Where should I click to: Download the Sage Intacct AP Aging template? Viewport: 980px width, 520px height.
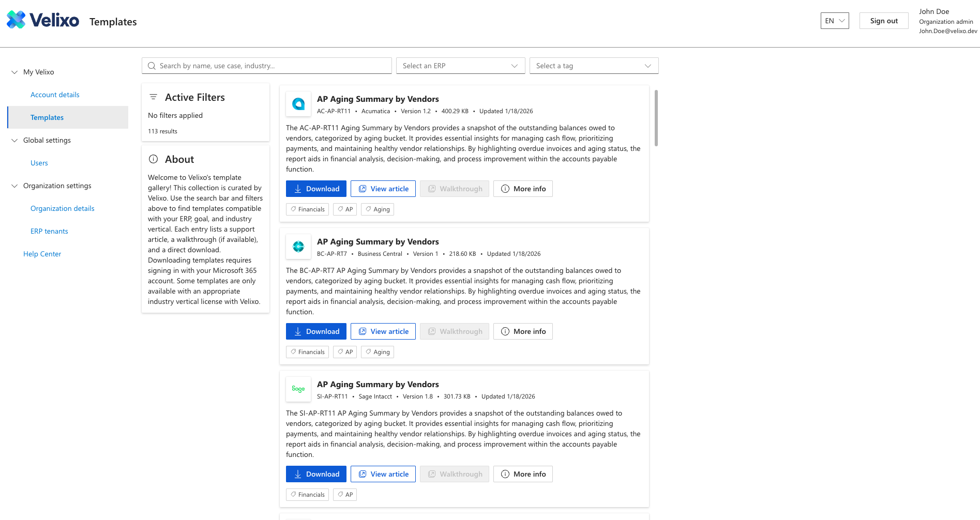[316, 474]
